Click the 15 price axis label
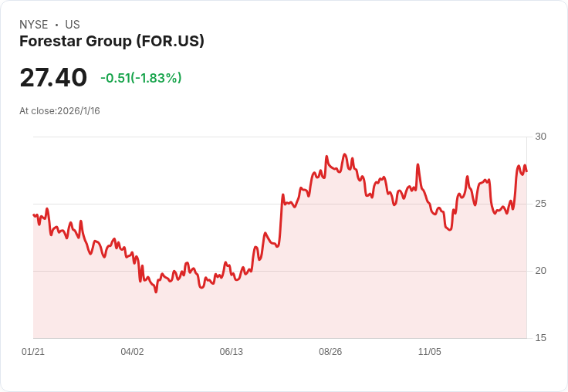 pos(540,339)
